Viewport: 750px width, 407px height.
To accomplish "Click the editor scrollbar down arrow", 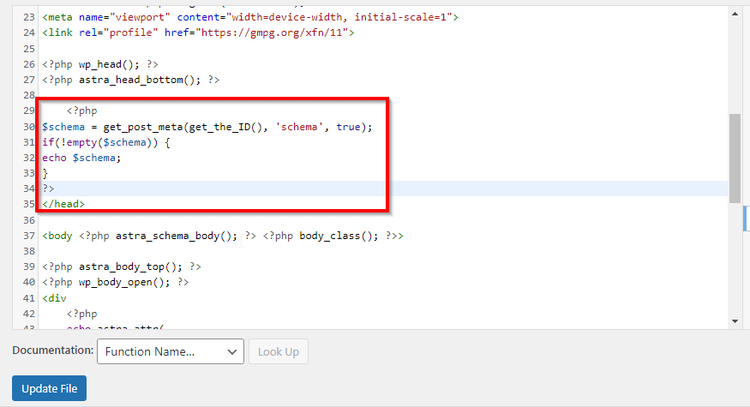I will click(735, 321).
